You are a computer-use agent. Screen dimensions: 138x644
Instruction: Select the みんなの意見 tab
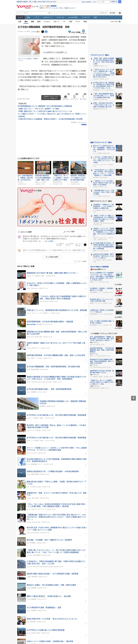[73, 17]
